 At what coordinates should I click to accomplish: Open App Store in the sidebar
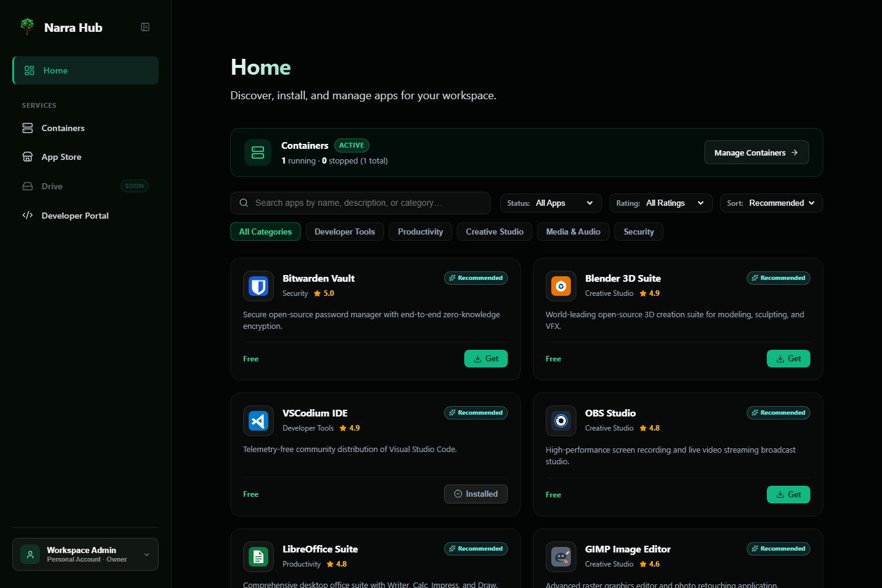pyautogui.click(x=85, y=157)
